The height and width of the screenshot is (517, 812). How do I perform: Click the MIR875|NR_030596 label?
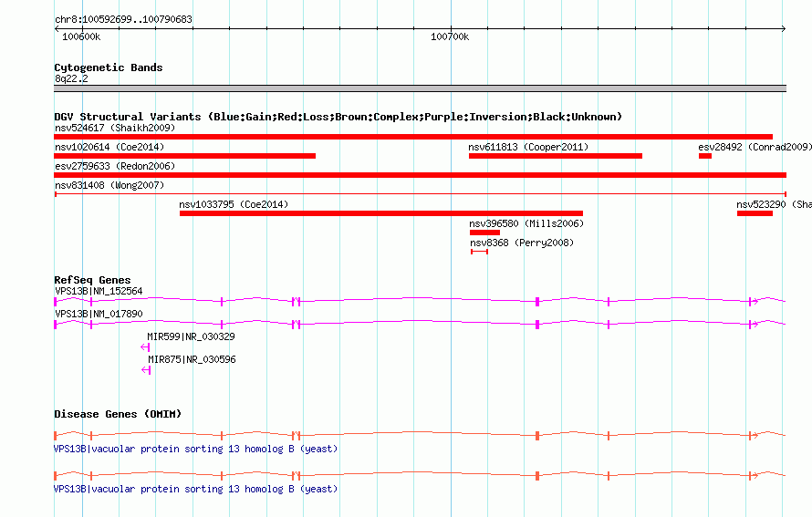(193, 359)
